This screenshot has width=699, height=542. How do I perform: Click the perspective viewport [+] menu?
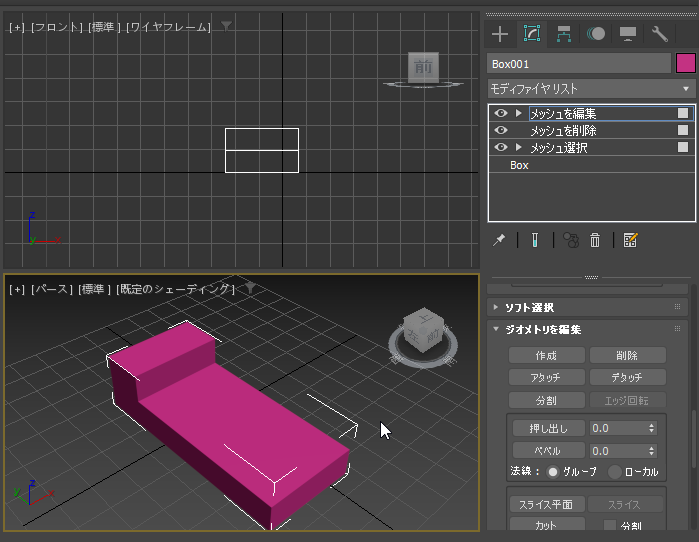[17, 289]
